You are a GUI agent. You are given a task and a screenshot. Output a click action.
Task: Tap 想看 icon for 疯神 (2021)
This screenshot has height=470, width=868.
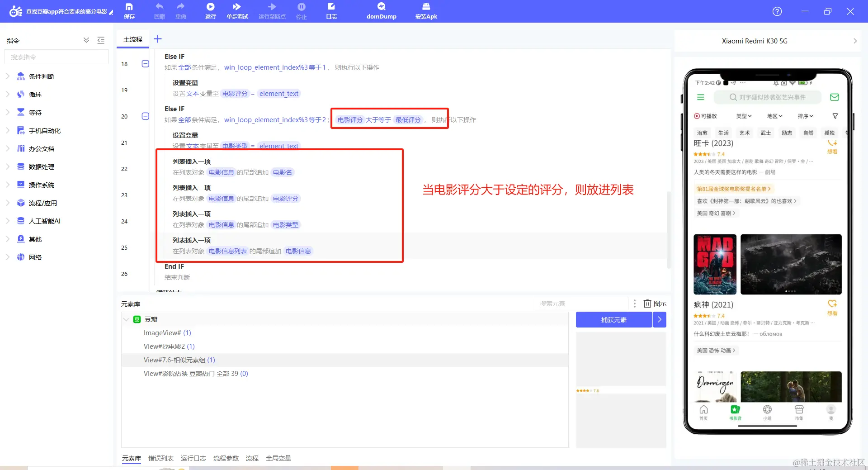pos(832,307)
